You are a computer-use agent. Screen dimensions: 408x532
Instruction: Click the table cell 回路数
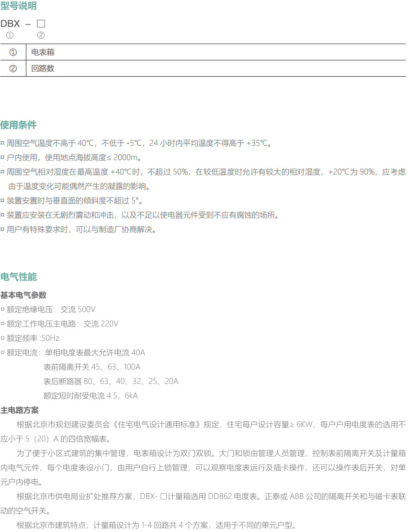tap(43, 69)
